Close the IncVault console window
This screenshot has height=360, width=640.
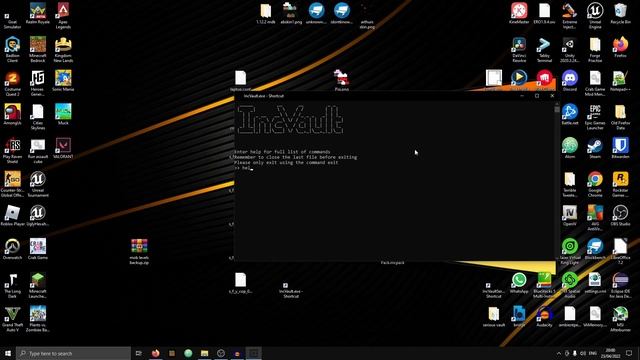click(552, 96)
